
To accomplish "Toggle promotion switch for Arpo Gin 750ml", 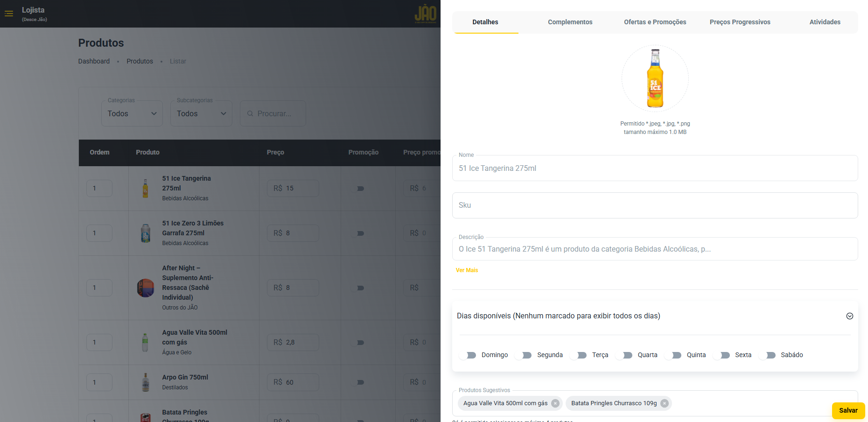I will click(x=358, y=382).
